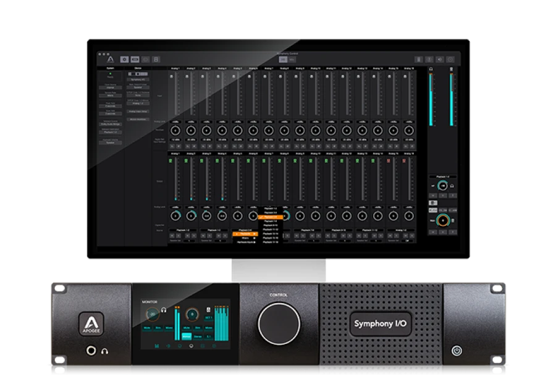Click the second highlighted view button in the toolbar
Image resolution: width=556 pixels, height=392 pixels.
pyautogui.click(x=135, y=59)
